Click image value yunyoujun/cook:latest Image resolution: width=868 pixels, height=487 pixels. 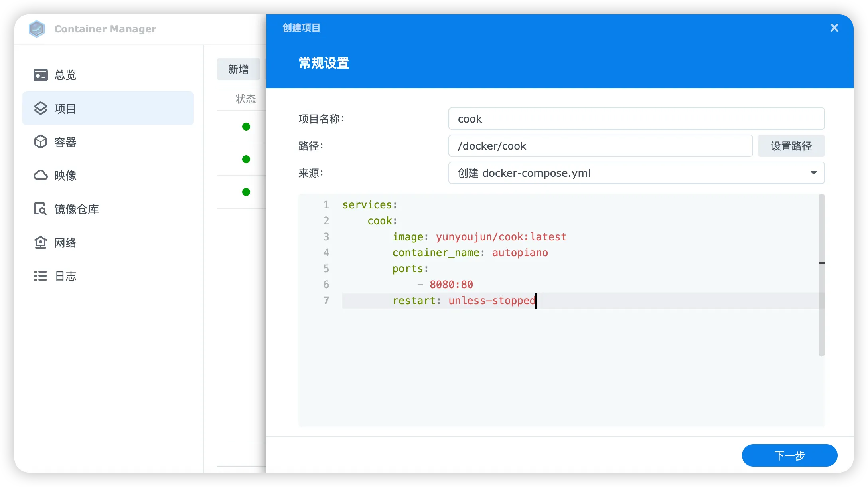click(501, 237)
